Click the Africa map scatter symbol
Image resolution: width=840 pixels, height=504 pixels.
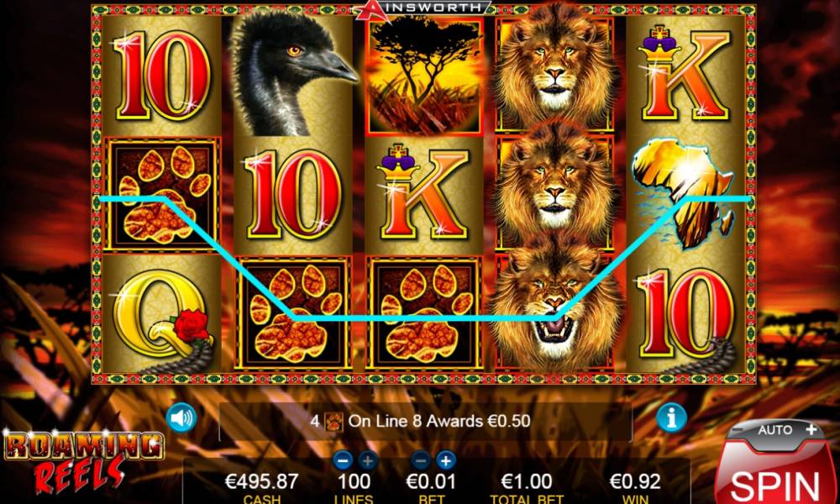tap(683, 193)
